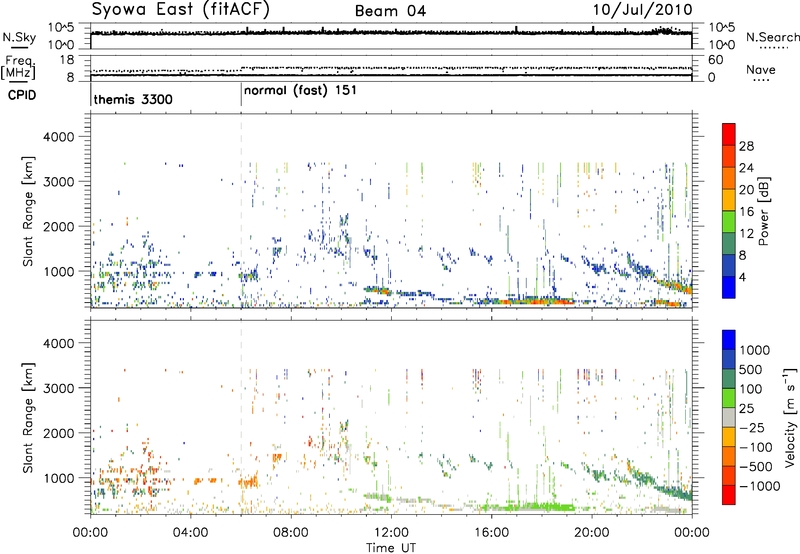Image resolution: width=800 pixels, height=554 pixels.
Task: Click the strong echo near 18:00 in power plot
Action: (536, 301)
